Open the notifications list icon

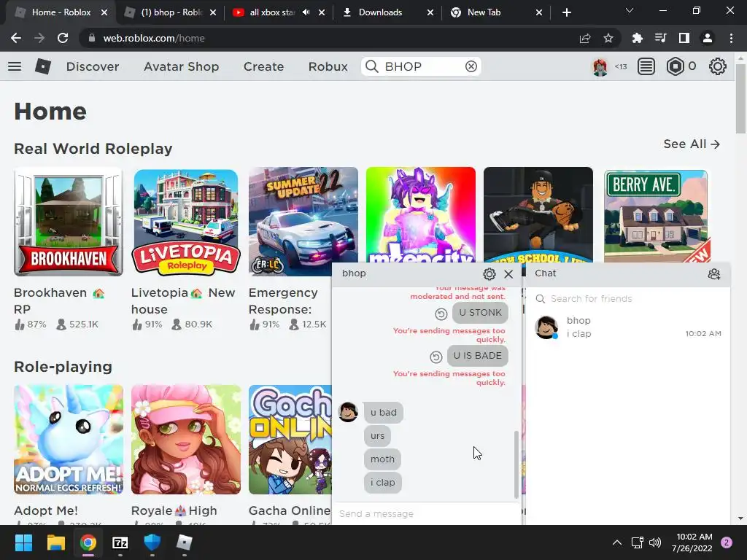646,66
